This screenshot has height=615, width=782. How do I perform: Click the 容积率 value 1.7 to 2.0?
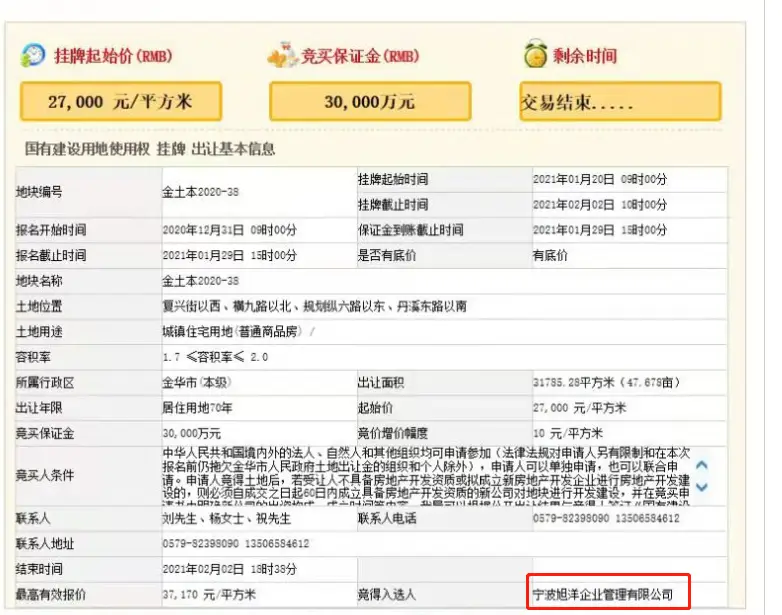pyautogui.click(x=215, y=357)
